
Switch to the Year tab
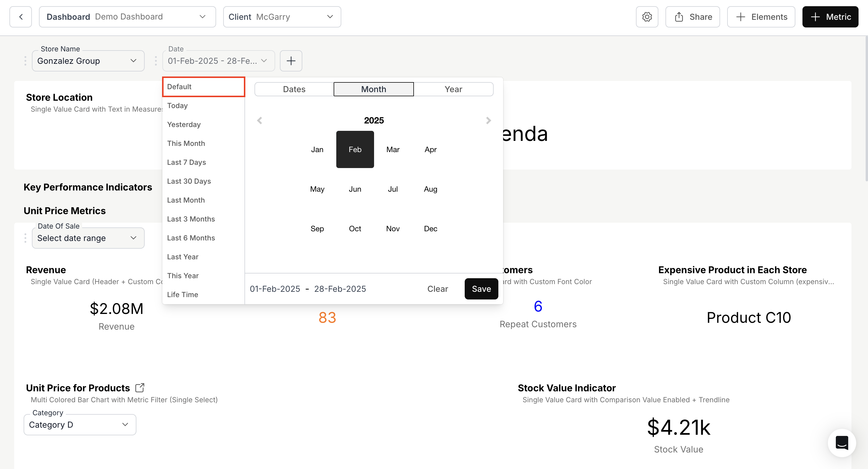453,89
